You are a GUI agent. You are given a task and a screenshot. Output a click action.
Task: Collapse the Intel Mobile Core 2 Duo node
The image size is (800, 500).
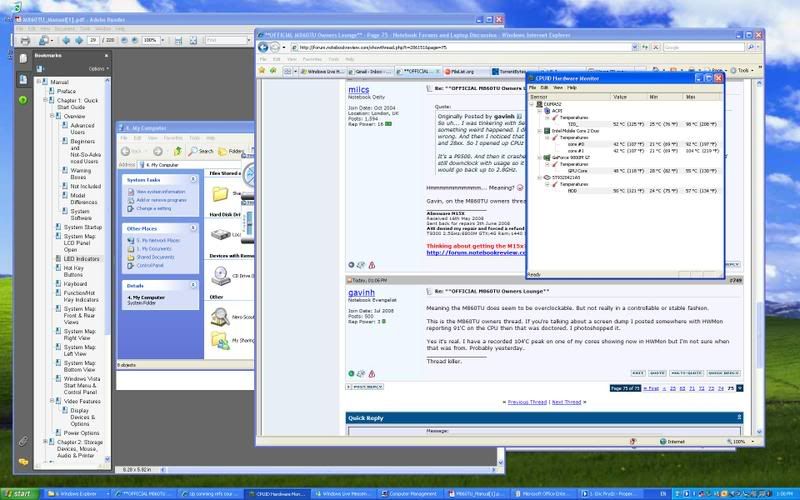(540, 131)
